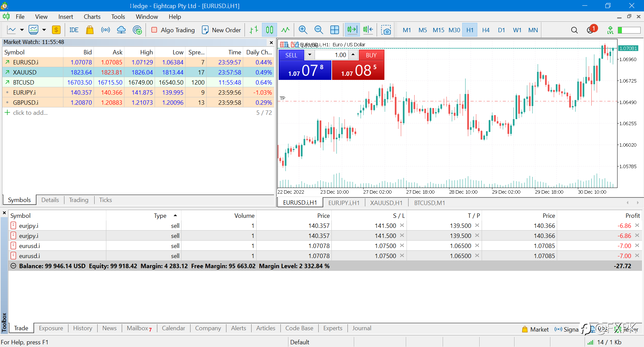Image resolution: width=644 pixels, height=347 pixels.
Task: Close the Toolbox panel
Action: 4,213
